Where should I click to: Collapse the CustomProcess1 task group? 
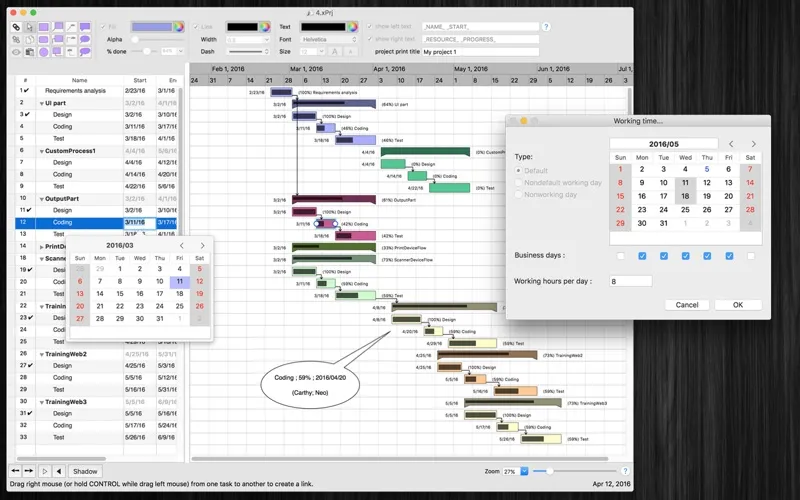42,152
